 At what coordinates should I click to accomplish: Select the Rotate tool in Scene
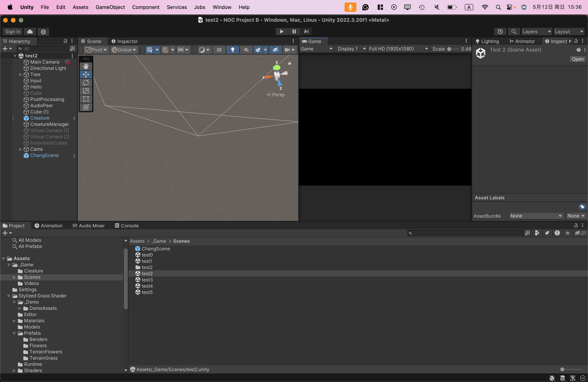86,82
